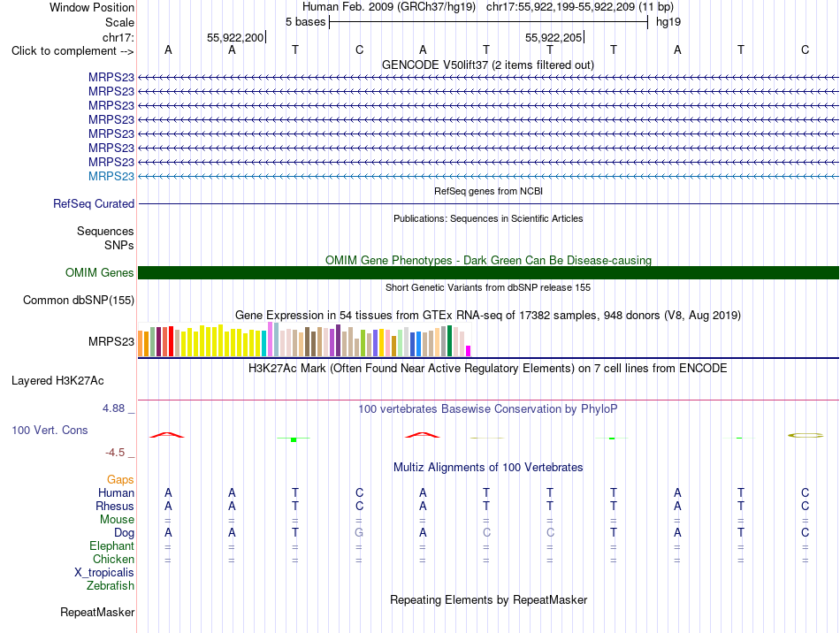Select 'Short Genetic Variants from dbSNP release 155'
Viewport: 840px width, 633px height.
(x=488, y=287)
